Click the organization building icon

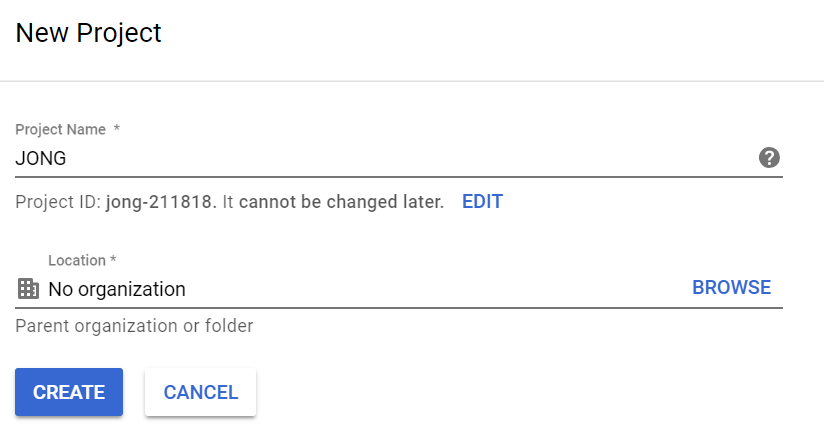28,289
